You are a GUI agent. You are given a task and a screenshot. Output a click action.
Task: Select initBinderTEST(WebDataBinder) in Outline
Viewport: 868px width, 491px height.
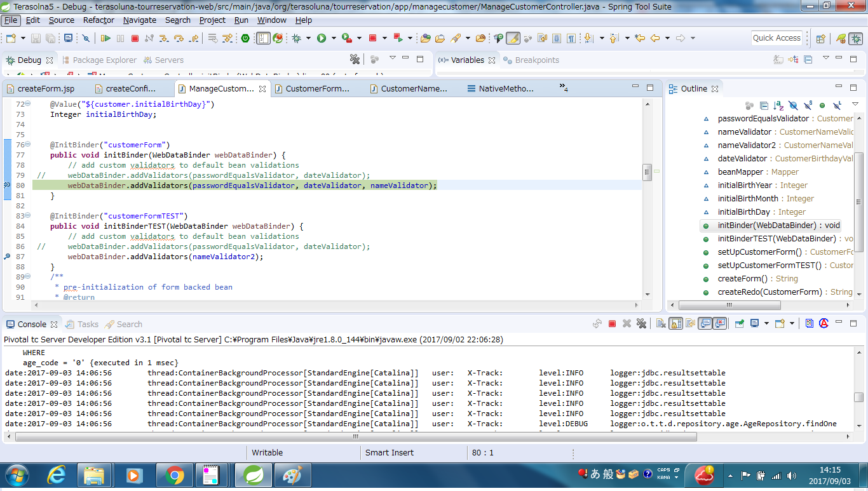click(776, 238)
